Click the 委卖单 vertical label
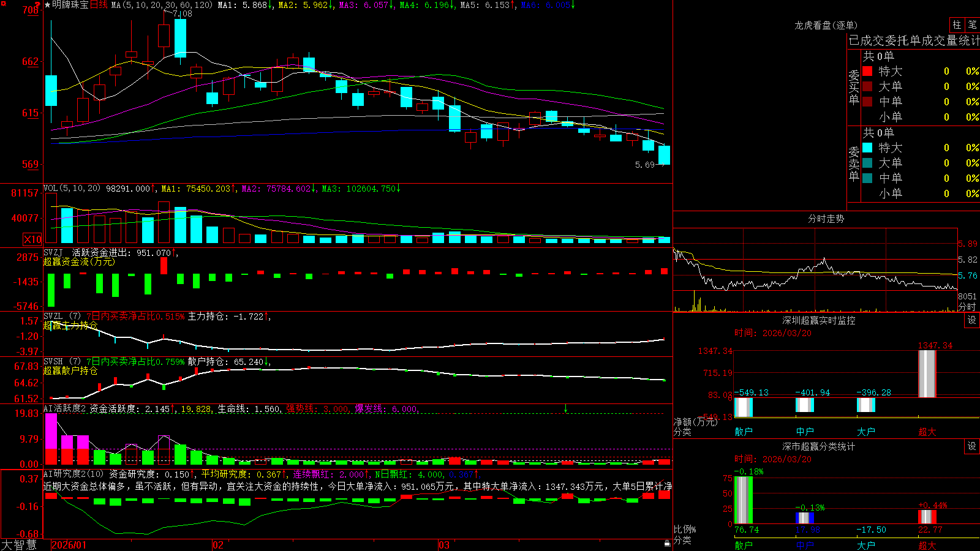Image resolution: width=980 pixels, height=551 pixels. (x=854, y=163)
